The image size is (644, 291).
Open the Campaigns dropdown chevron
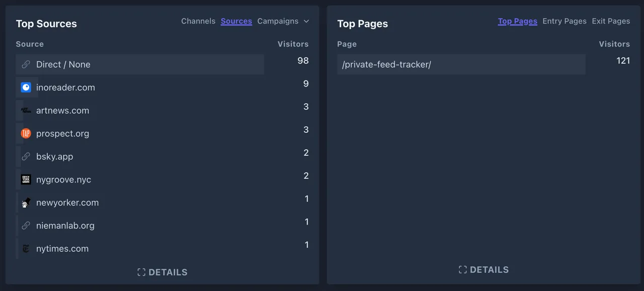coord(306,21)
